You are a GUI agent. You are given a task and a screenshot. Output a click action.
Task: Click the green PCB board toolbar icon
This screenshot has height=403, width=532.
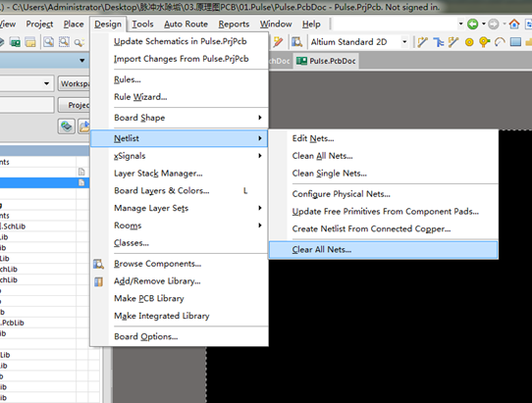point(15,42)
